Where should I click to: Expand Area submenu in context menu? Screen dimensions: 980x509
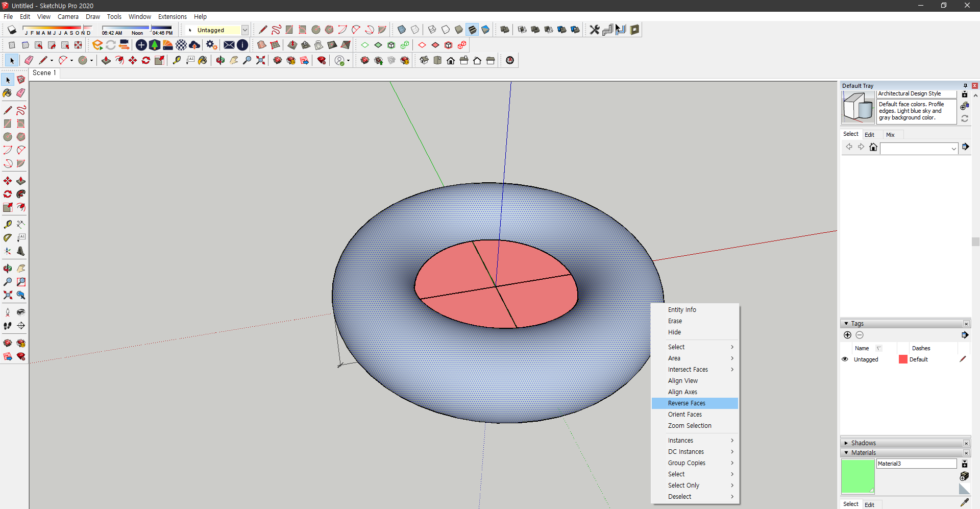pyautogui.click(x=695, y=358)
